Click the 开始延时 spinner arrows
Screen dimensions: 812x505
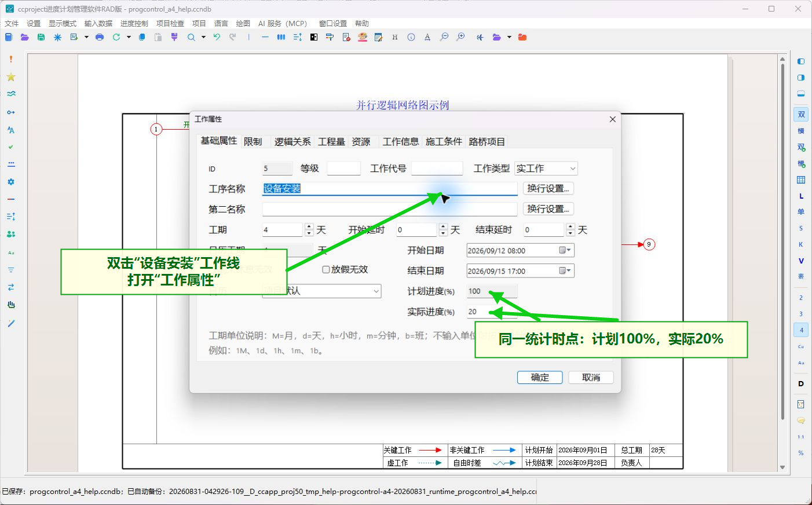pyautogui.click(x=443, y=230)
